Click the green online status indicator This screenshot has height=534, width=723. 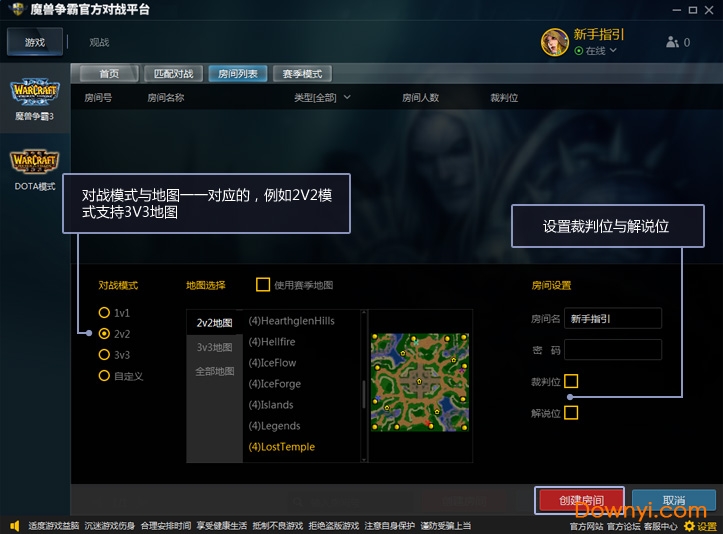point(578,51)
